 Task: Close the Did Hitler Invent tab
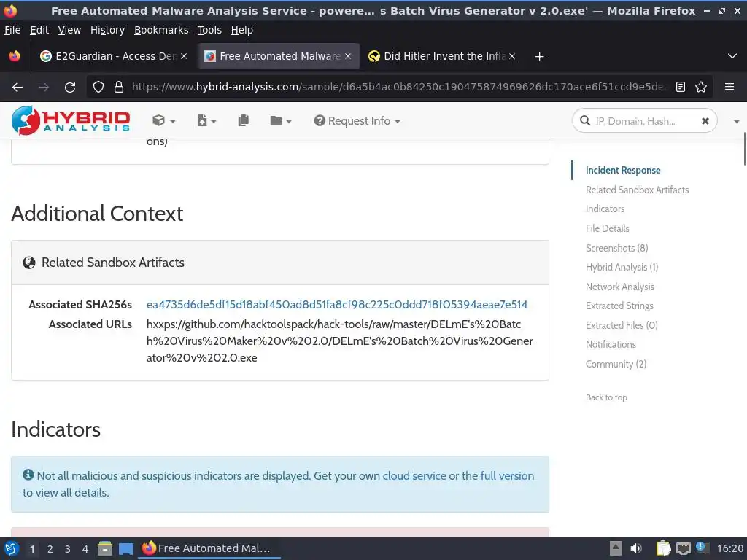(511, 56)
